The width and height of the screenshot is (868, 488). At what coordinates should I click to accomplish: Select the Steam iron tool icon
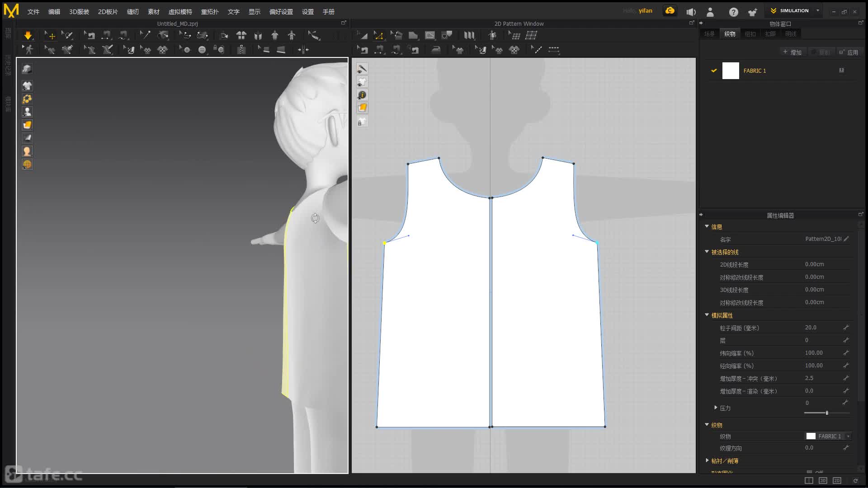(x=436, y=50)
